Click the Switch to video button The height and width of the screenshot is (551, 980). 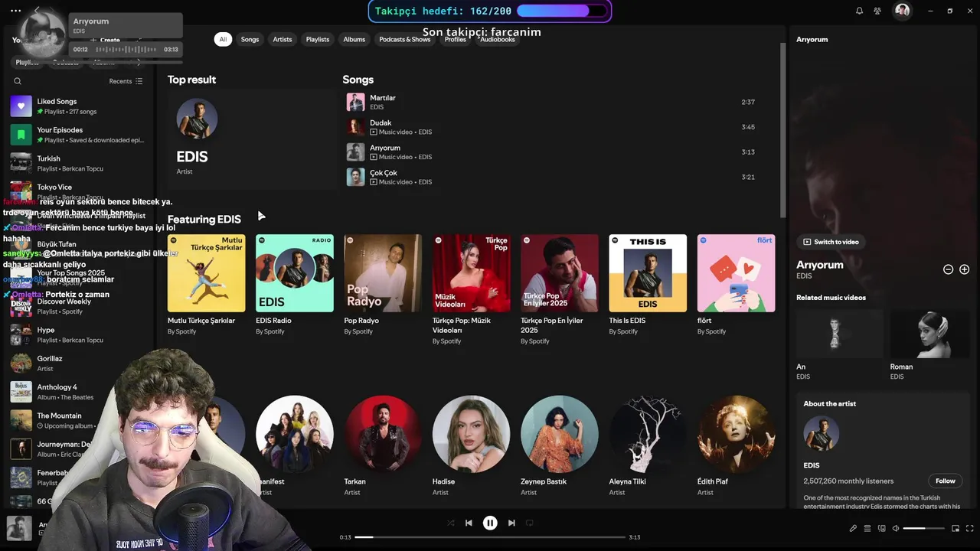pyautogui.click(x=831, y=242)
